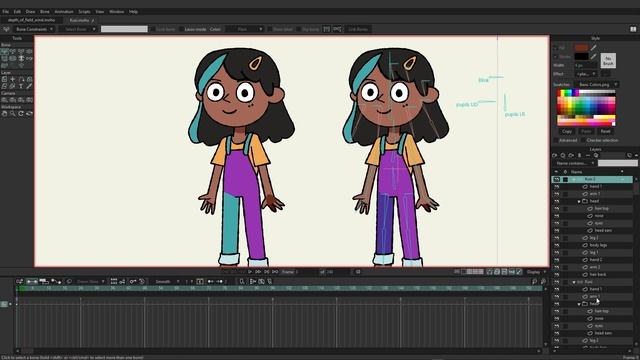The height and width of the screenshot is (360, 640).
Task: Select the Track Camera tool
Action: click(x=4, y=100)
